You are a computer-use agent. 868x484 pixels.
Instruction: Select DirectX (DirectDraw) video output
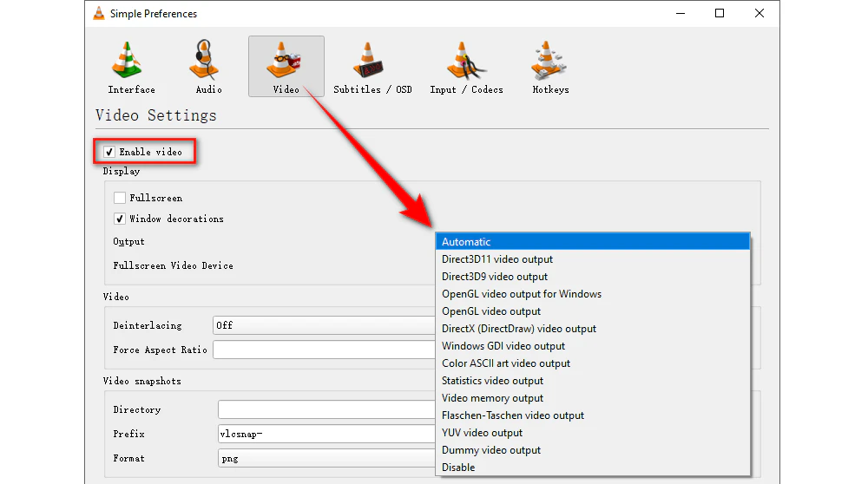click(x=592, y=329)
